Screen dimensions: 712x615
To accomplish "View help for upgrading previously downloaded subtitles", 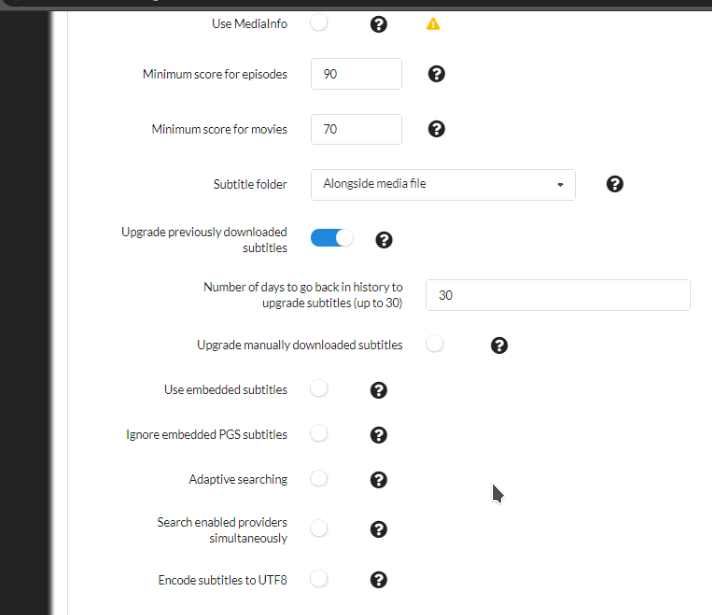I will 384,240.
